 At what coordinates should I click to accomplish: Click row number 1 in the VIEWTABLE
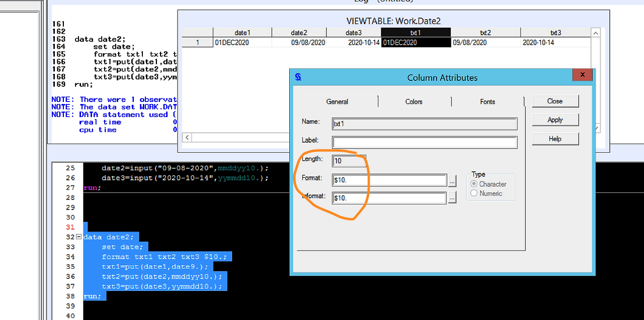coord(196,42)
